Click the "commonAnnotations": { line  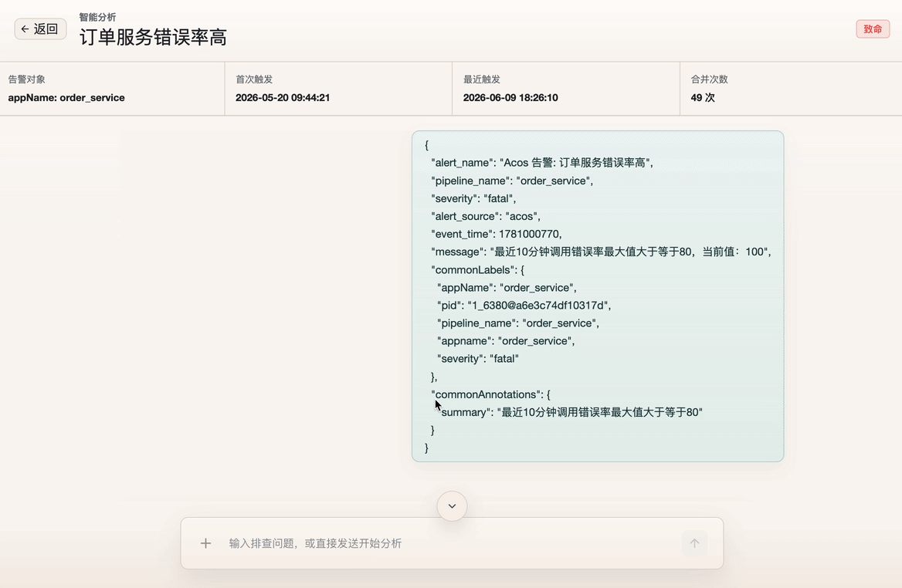490,394
